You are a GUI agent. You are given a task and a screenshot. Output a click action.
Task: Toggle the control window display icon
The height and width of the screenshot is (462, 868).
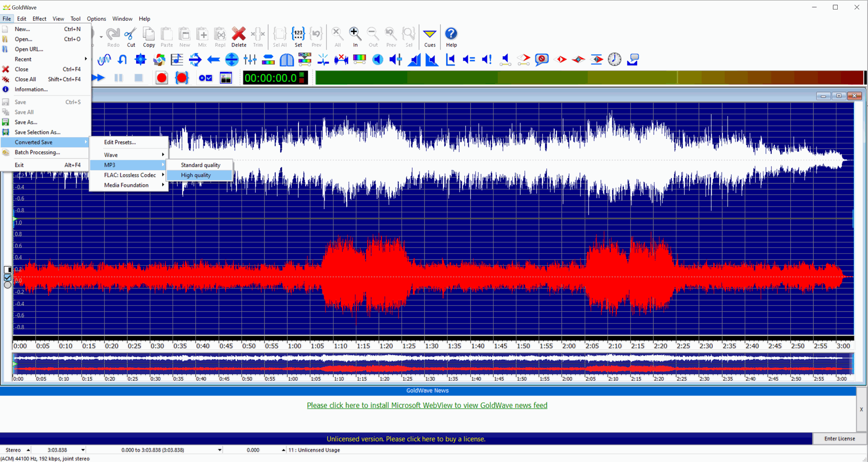point(226,78)
